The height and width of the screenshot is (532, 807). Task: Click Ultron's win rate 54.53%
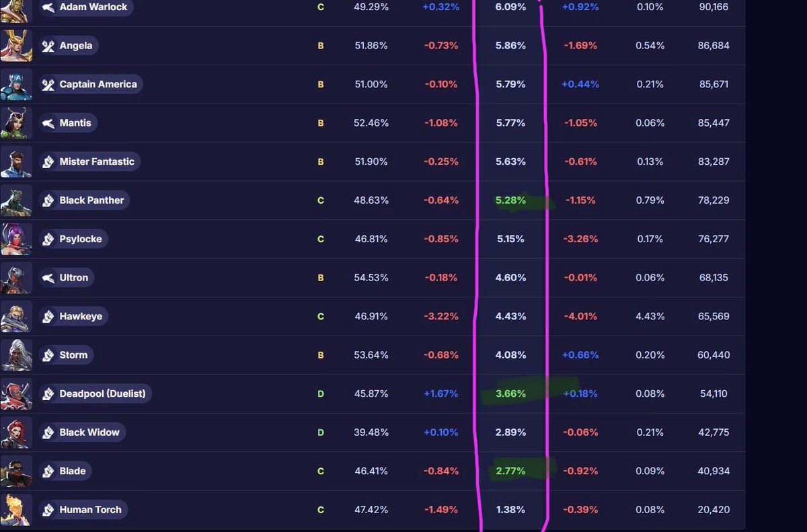click(x=371, y=278)
